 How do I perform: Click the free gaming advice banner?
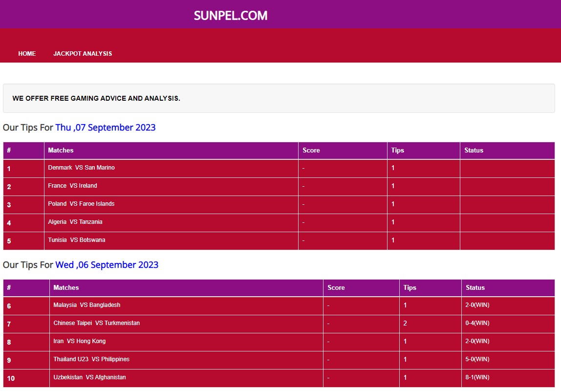(x=96, y=98)
